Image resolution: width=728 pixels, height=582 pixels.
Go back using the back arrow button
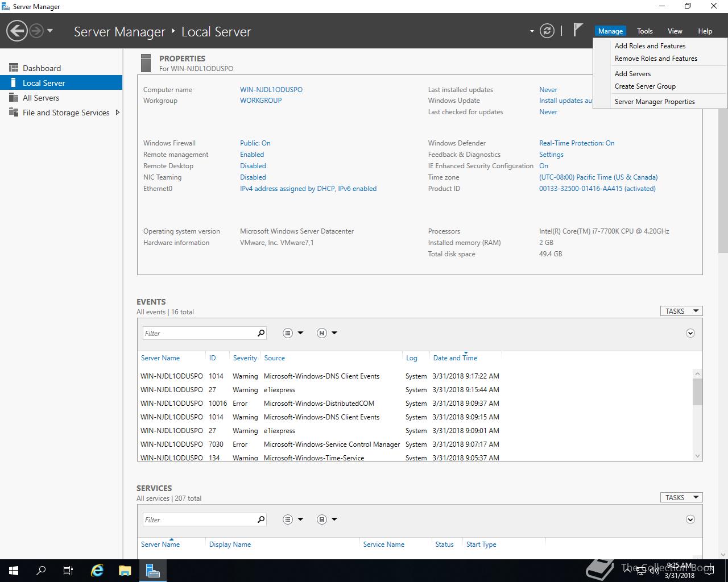tap(17, 31)
